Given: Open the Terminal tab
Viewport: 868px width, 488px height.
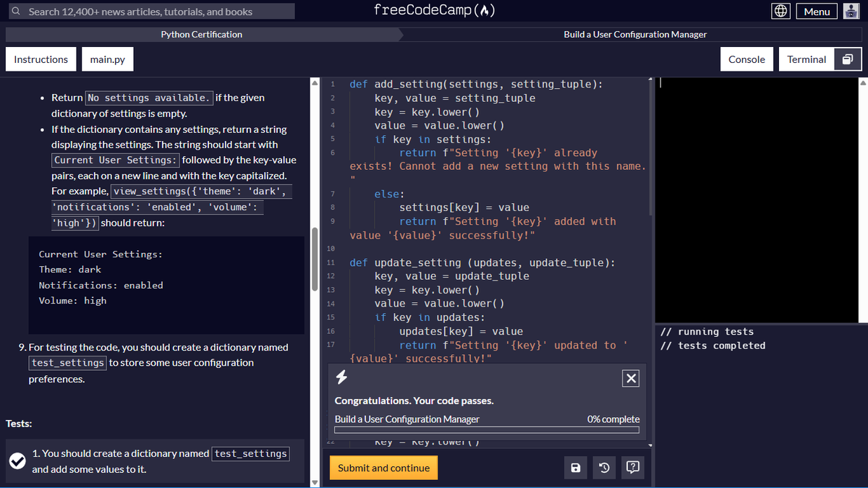Looking at the screenshot, I should tap(807, 59).
